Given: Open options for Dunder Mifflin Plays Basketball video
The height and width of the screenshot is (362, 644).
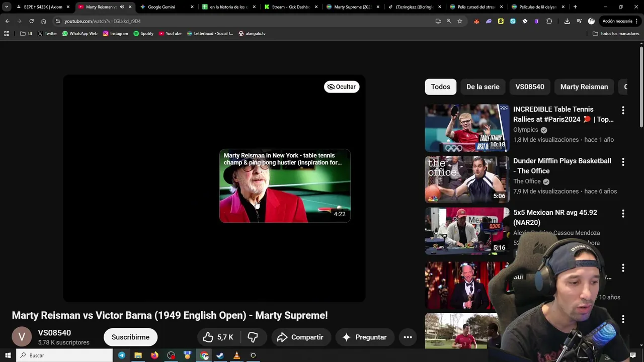Looking at the screenshot, I should tap(623, 162).
